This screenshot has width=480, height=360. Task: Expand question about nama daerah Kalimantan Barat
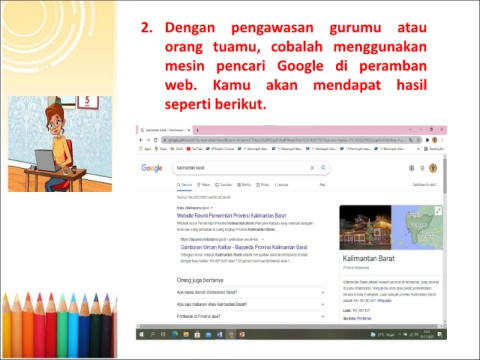pos(251,292)
